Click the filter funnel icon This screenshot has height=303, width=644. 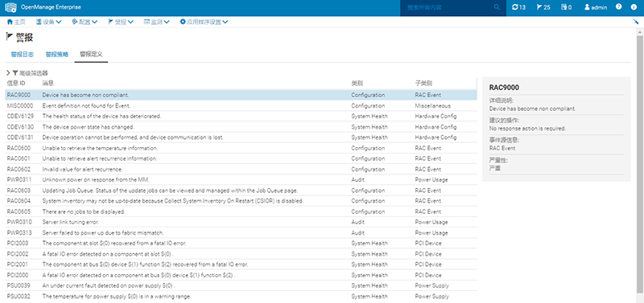[15, 73]
